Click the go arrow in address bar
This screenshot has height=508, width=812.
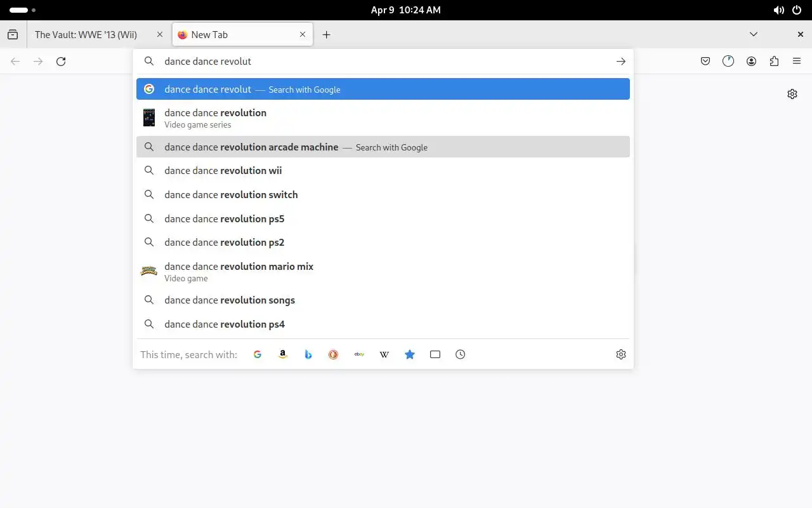point(620,62)
